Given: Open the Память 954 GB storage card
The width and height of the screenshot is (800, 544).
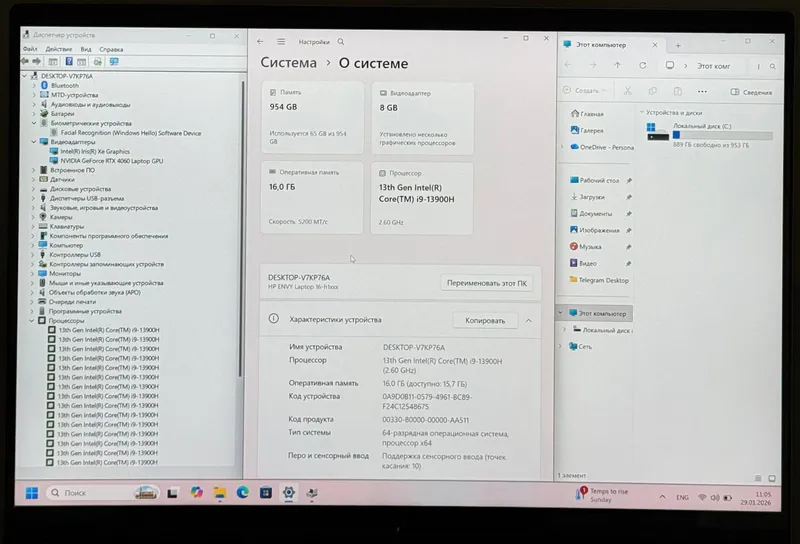Looking at the screenshot, I should [312, 117].
